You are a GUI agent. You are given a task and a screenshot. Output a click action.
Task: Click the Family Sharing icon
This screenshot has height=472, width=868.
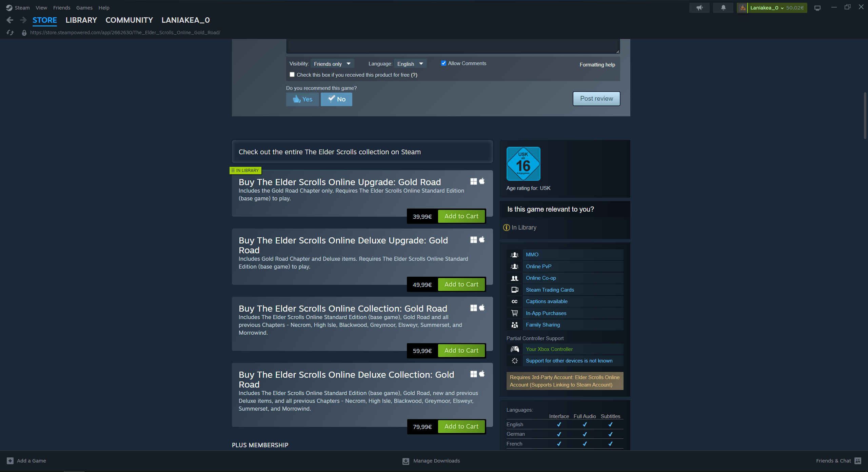(515, 325)
